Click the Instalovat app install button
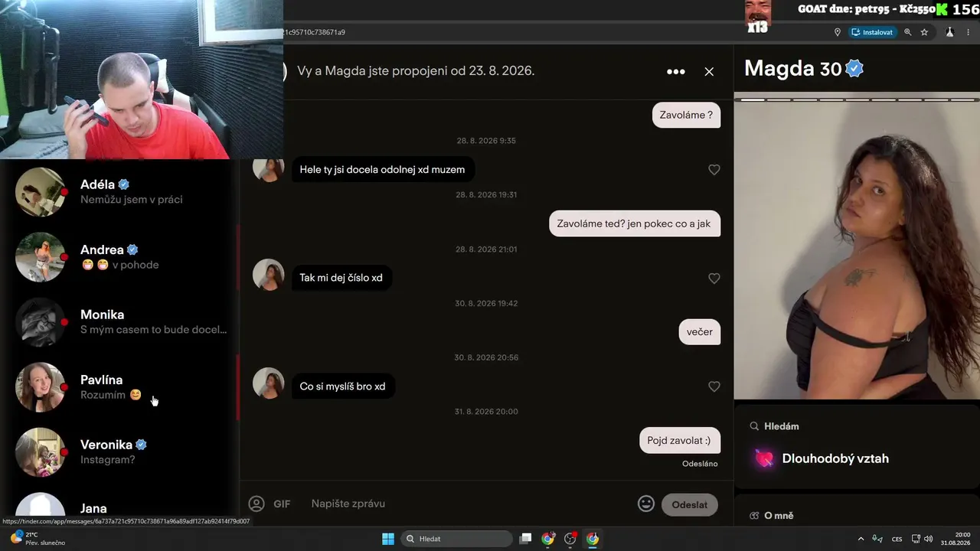This screenshot has height=551, width=980. pyautogui.click(x=872, y=32)
